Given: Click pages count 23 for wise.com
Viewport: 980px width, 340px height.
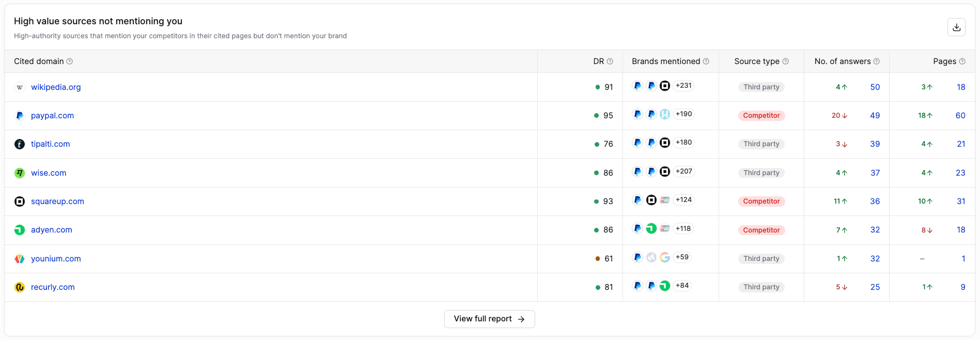Looking at the screenshot, I should click(x=960, y=173).
